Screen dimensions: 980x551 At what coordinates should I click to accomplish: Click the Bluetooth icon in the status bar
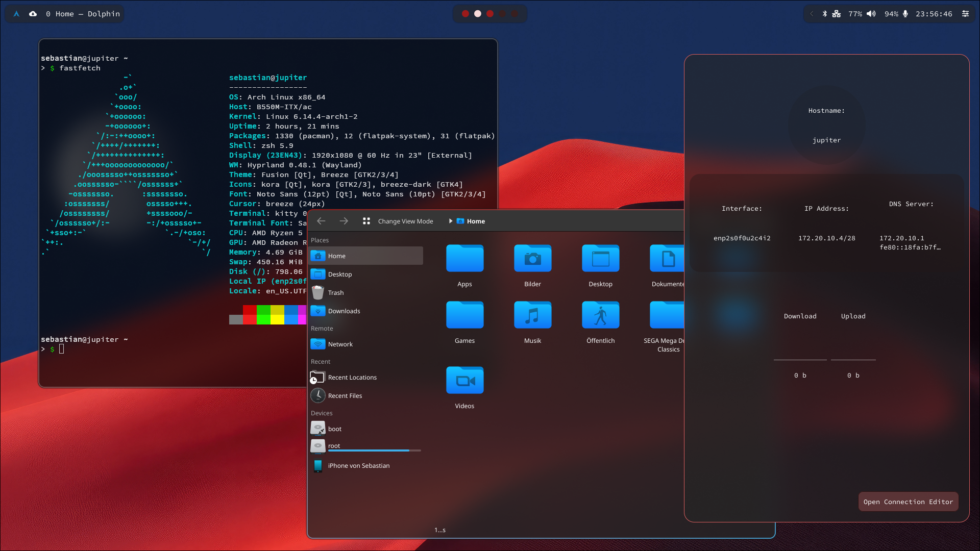[x=825, y=14]
